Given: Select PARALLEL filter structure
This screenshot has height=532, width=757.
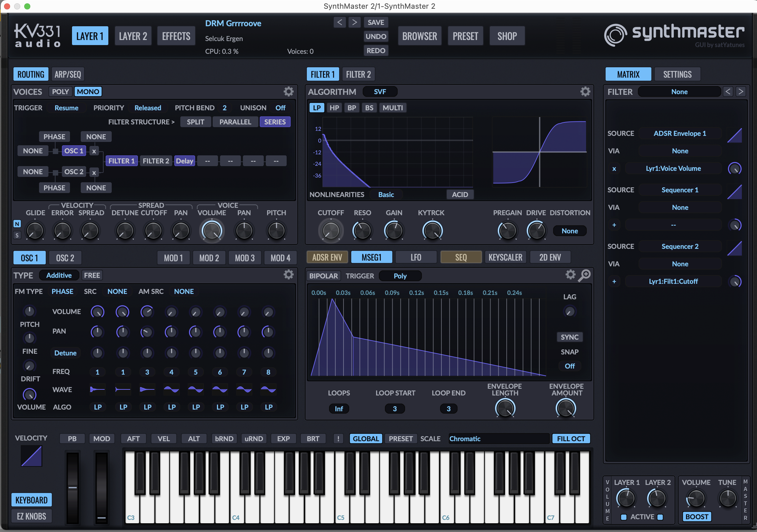Looking at the screenshot, I should 235,122.
